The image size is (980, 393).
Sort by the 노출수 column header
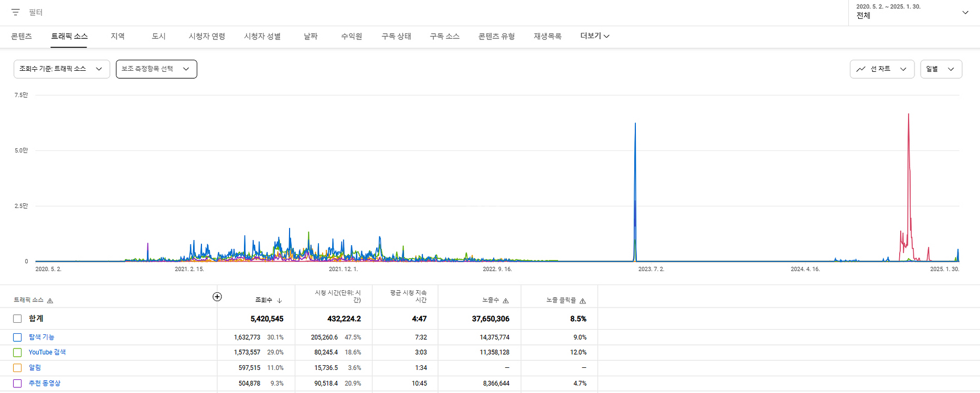click(491, 300)
